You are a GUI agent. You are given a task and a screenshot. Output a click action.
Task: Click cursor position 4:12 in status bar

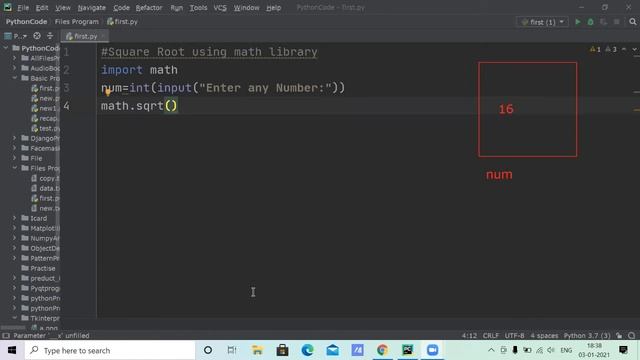(x=469, y=336)
